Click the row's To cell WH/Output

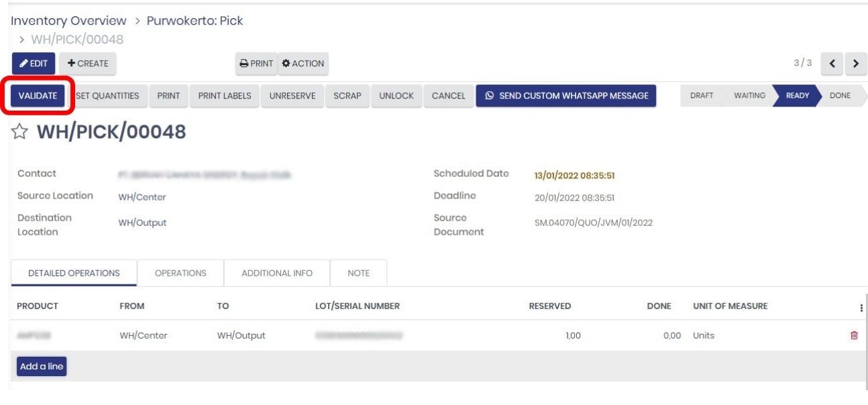(x=241, y=335)
